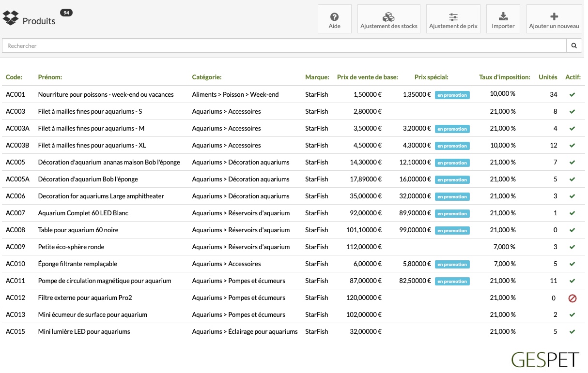The width and height of the screenshot is (588, 373).
Task: Sort by Prix de vente de base header
Action: pos(368,77)
